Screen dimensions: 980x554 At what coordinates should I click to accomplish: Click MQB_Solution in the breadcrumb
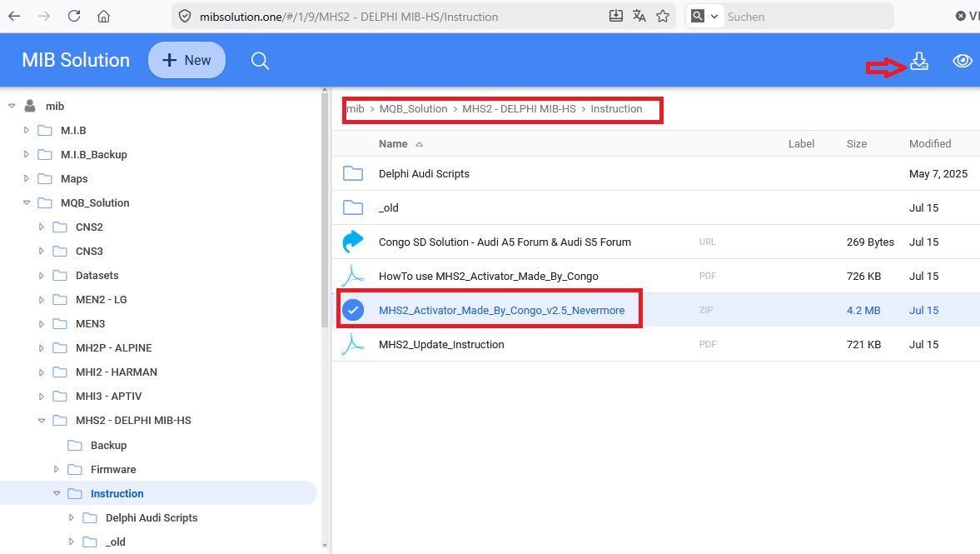pos(413,109)
